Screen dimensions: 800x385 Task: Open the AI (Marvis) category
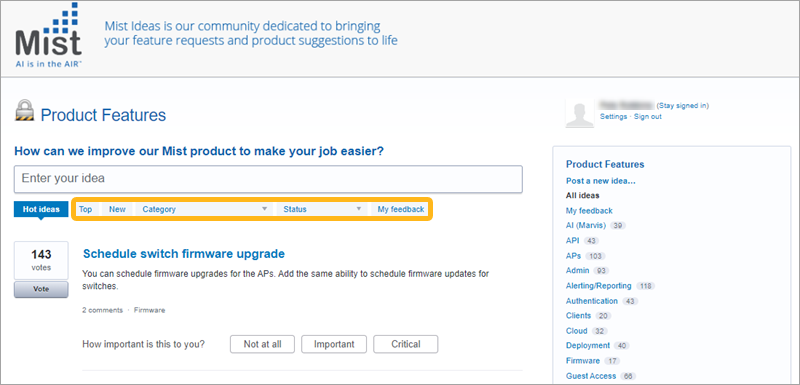(586, 225)
